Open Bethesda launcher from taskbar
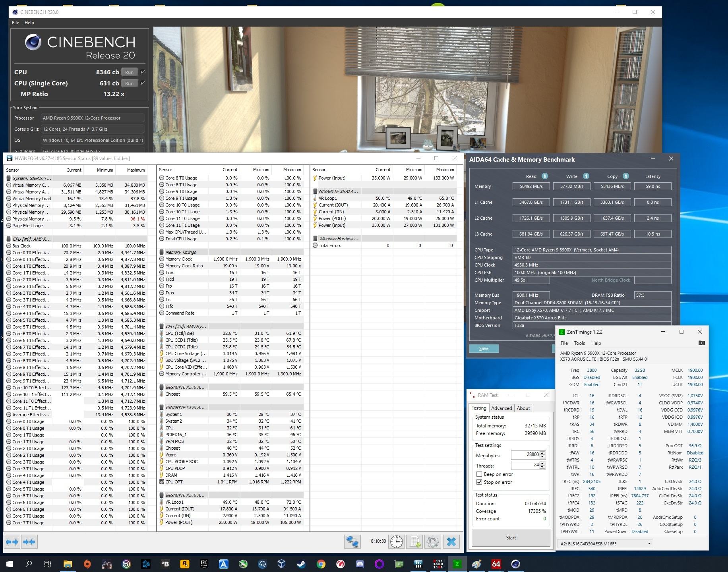 click(x=165, y=564)
